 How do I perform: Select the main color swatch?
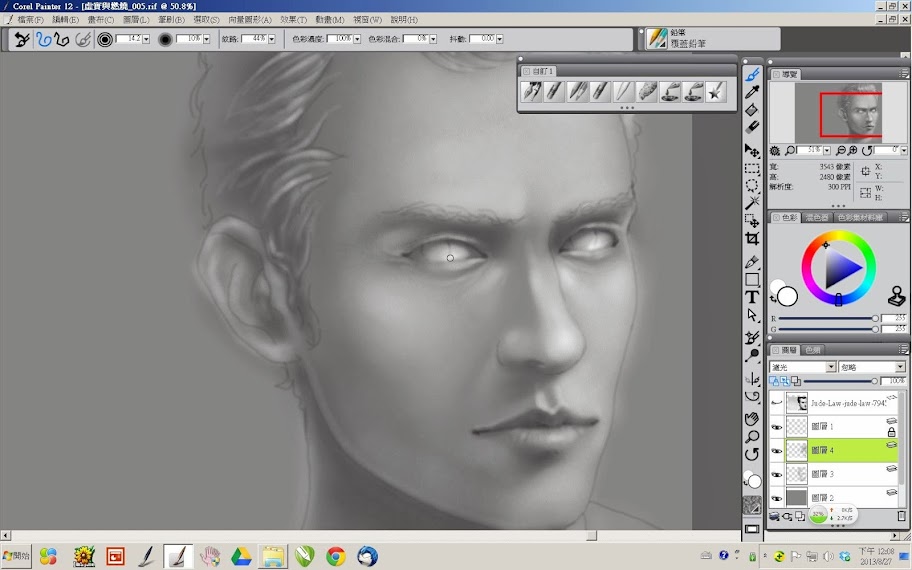787,297
